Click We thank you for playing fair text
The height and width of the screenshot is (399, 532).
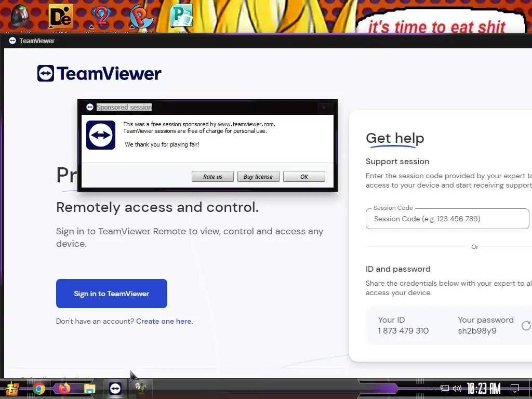162,144
